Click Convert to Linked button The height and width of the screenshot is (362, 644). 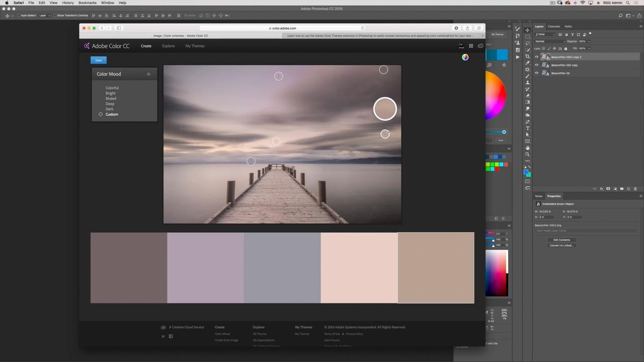[x=562, y=245]
